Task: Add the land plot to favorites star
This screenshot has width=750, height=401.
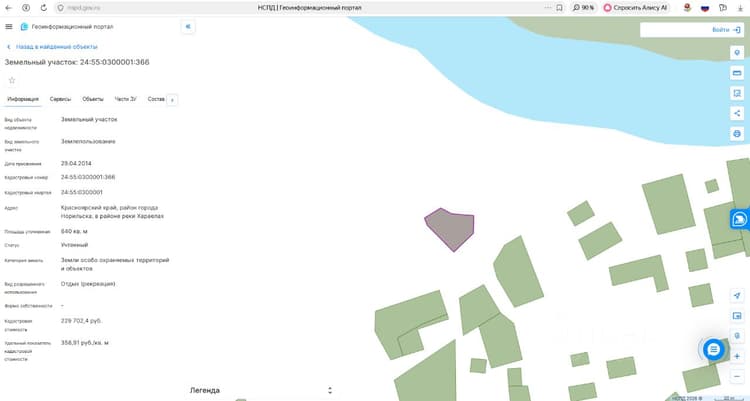Action: pyautogui.click(x=12, y=80)
